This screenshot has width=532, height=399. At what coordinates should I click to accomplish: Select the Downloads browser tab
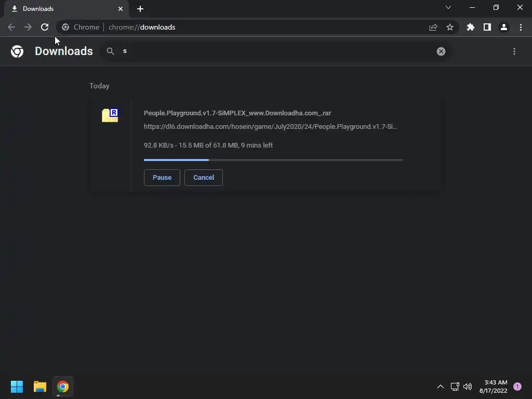tap(66, 9)
